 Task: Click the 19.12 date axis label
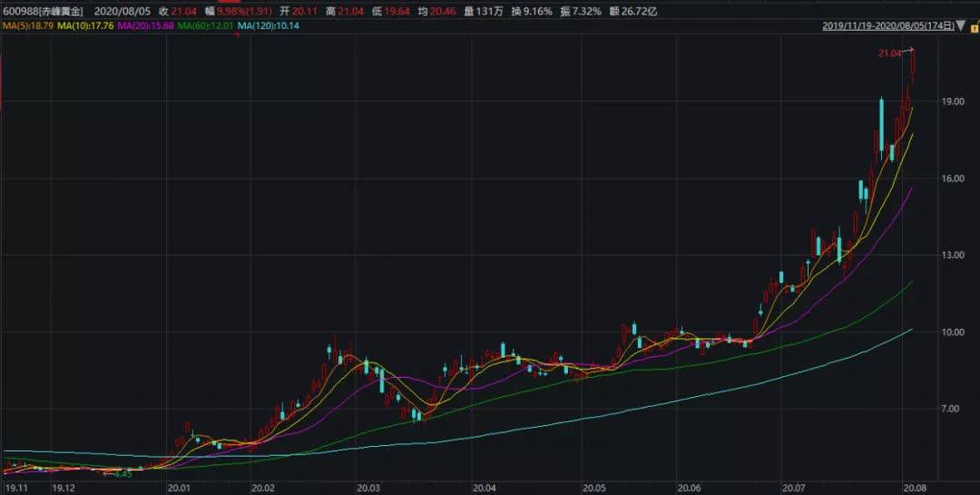coord(64,487)
